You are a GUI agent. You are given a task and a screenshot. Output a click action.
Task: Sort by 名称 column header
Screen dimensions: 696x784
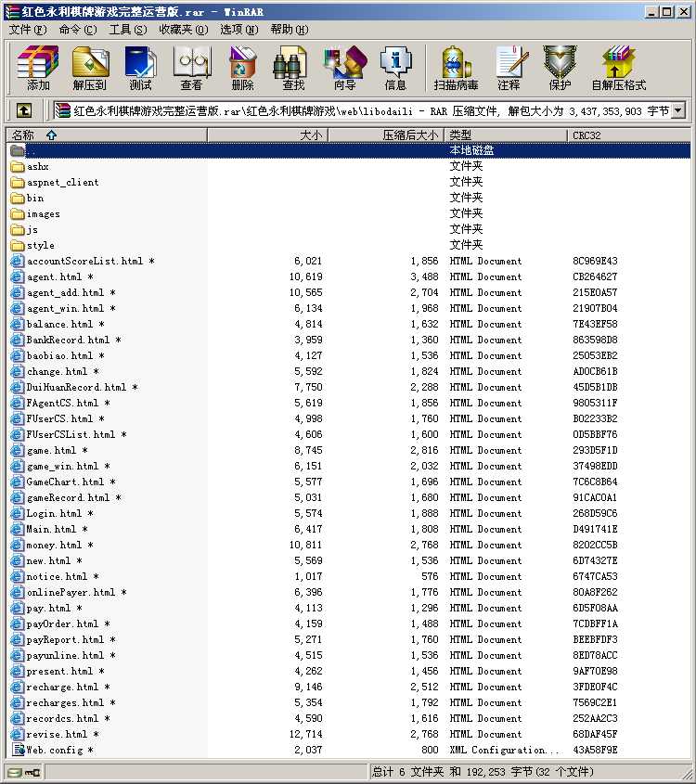(107, 135)
